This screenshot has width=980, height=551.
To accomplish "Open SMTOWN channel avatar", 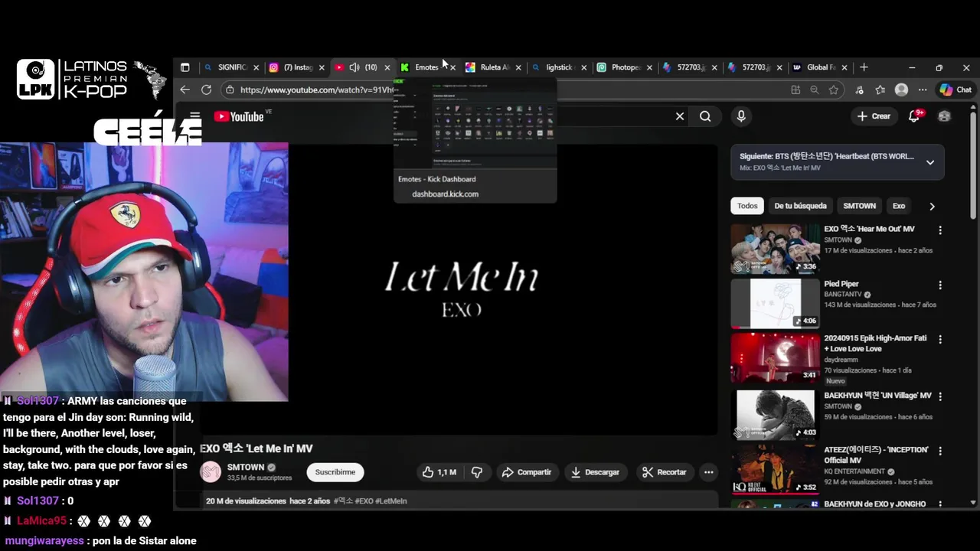I will click(x=211, y=472).
